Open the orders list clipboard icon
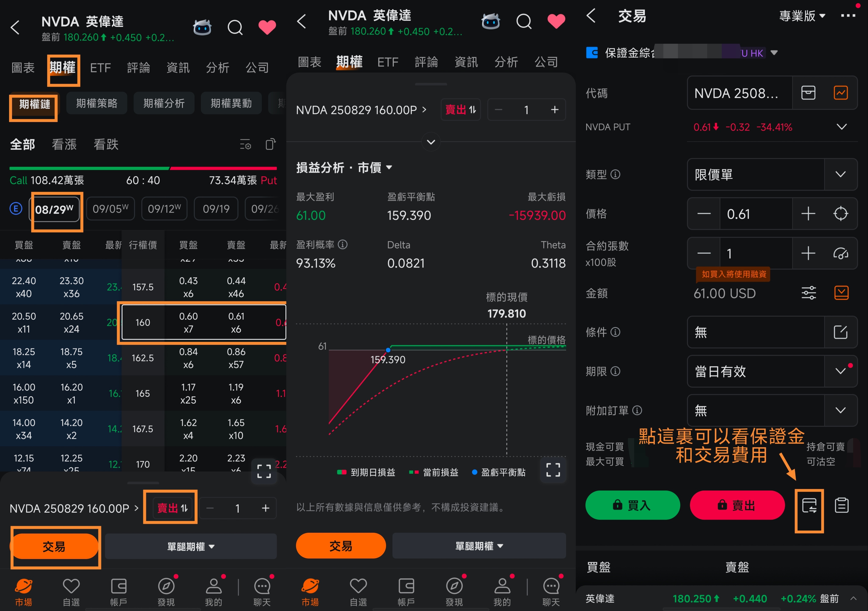 842,505
